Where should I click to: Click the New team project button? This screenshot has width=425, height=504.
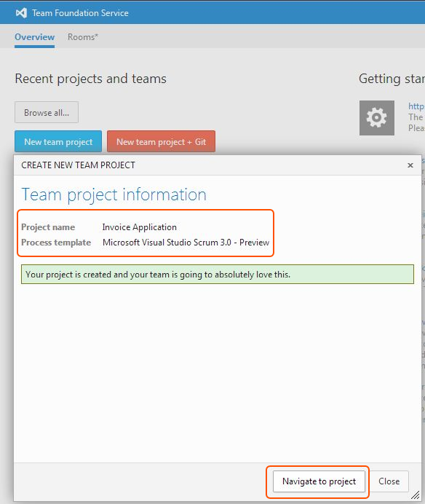pos(58,141)
